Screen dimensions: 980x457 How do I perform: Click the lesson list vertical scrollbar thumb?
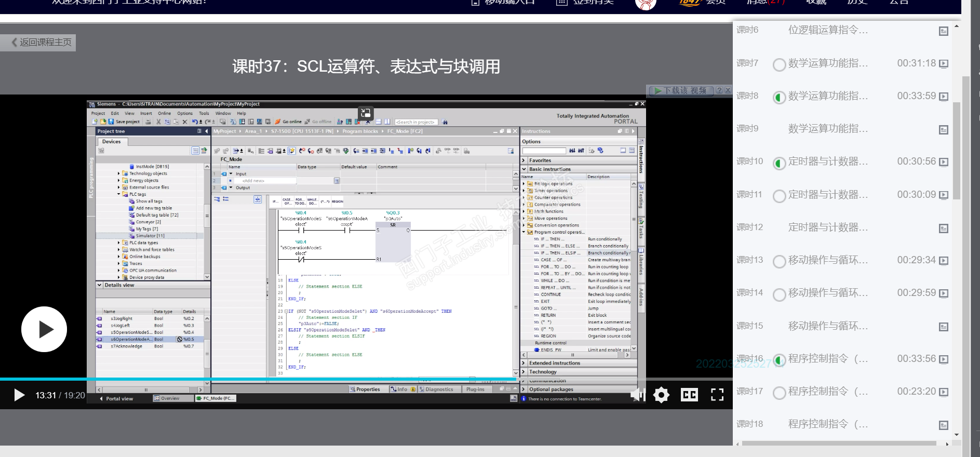[957, 151]
